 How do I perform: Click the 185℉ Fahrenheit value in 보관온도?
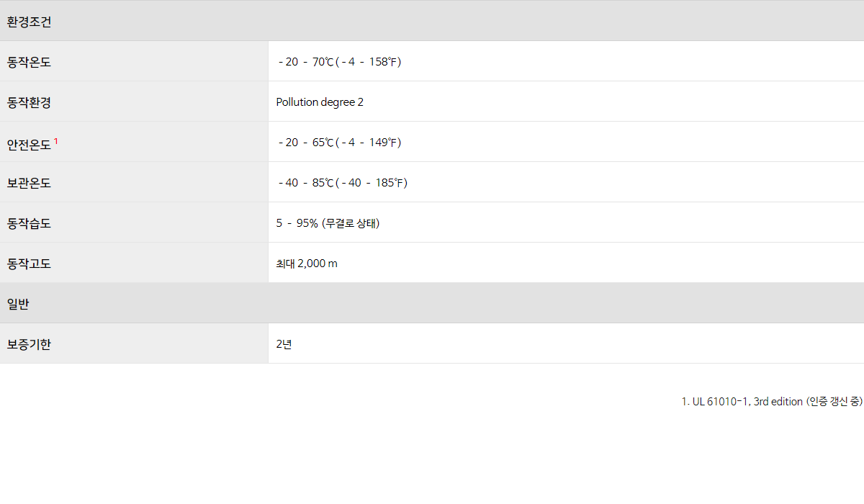click(390, 183)
